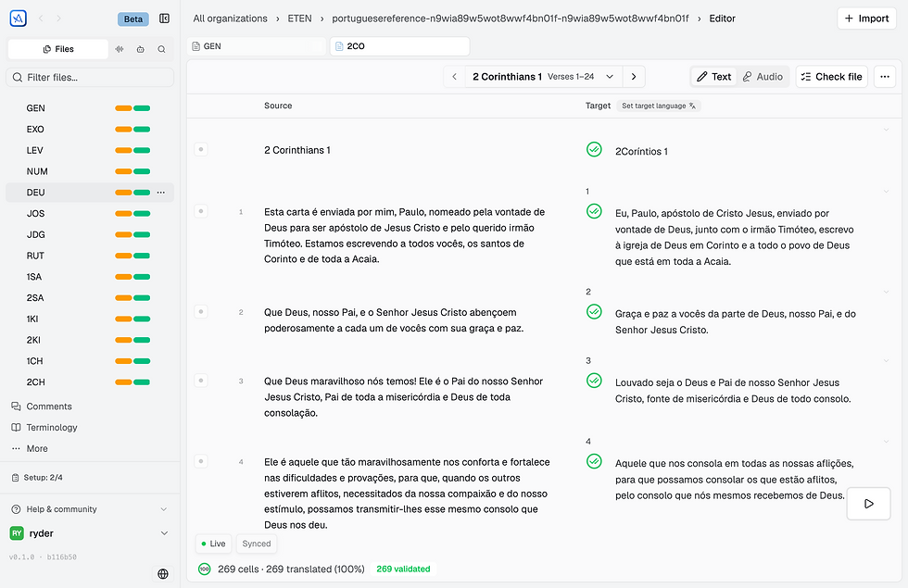Open the audio waveform sidebar tab
This screenshot has width=908, height=588.
pyautogui.click(x=120, y=49)
